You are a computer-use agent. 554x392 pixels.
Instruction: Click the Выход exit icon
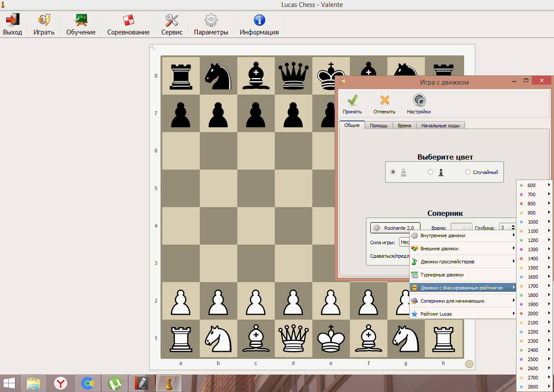tap(12, 20)
